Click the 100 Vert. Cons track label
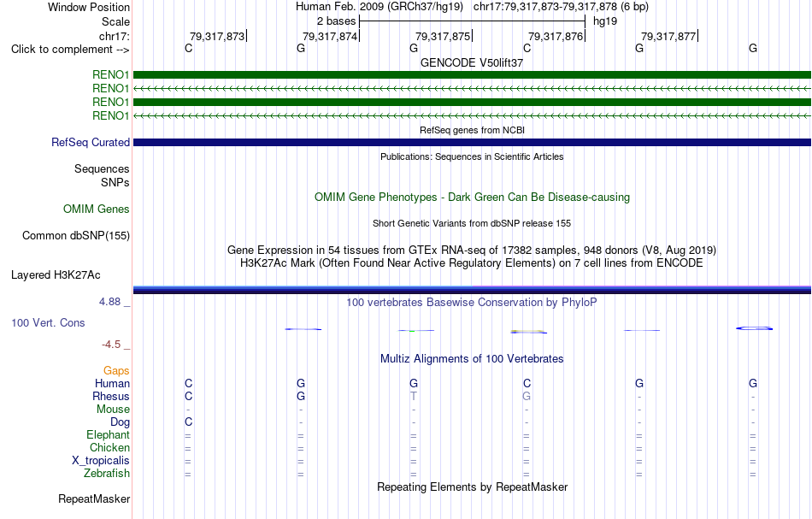 point(48,322)
